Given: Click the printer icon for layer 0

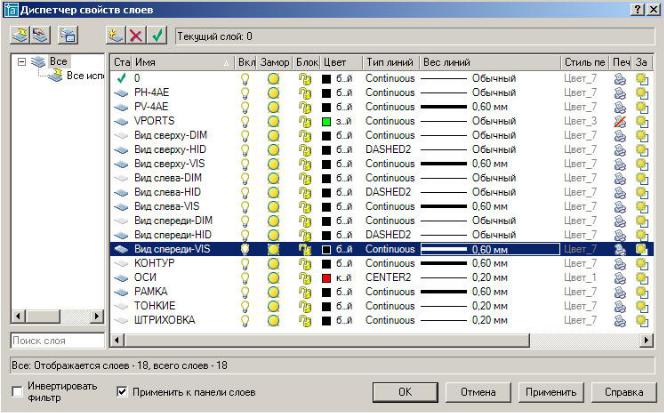Looking at the screenshot, I should pos(620,79).
